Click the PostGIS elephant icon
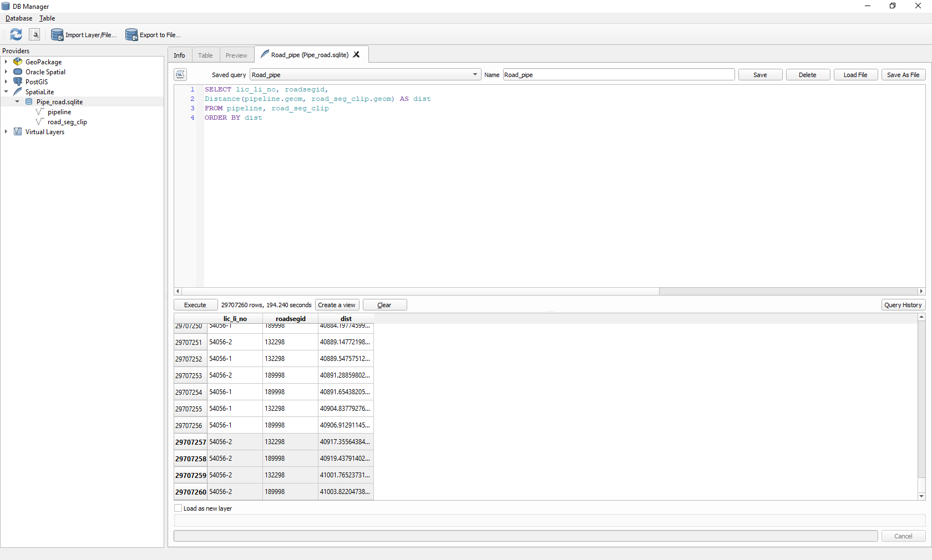The height and width of the screenshot is (560, 932). (x=18, y=82)
